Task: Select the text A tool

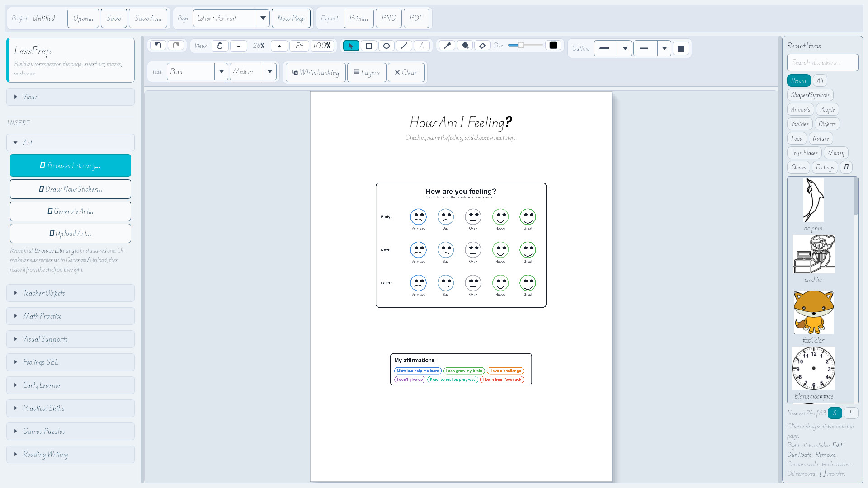Action: click(x=421, y=46)
